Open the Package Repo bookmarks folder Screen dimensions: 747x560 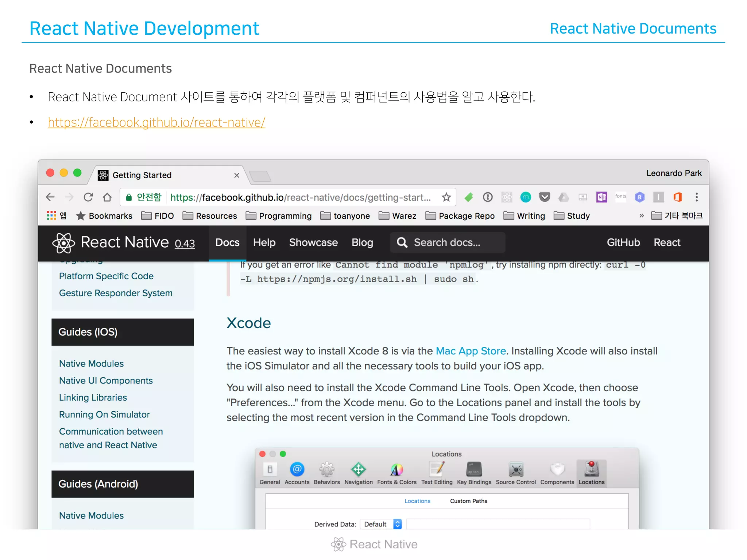[460, 216]
